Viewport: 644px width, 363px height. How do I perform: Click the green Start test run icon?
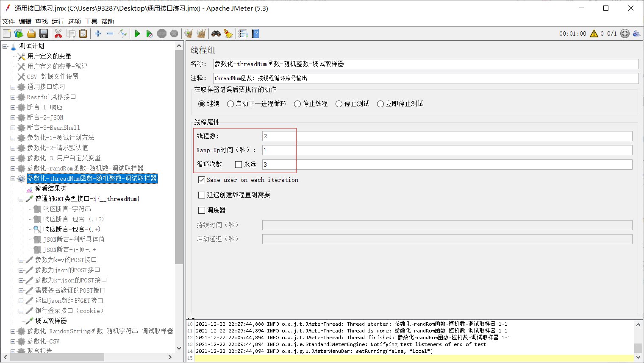pos(137,34)
